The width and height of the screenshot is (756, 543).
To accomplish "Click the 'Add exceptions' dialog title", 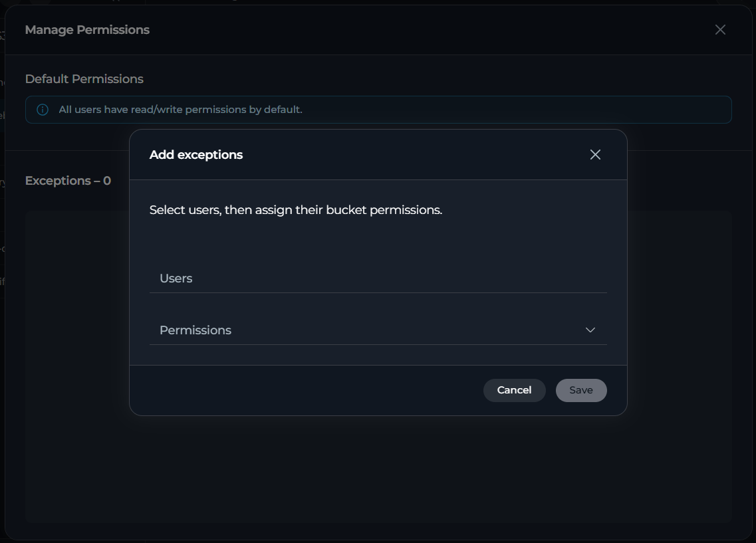I will click(196, 155).
